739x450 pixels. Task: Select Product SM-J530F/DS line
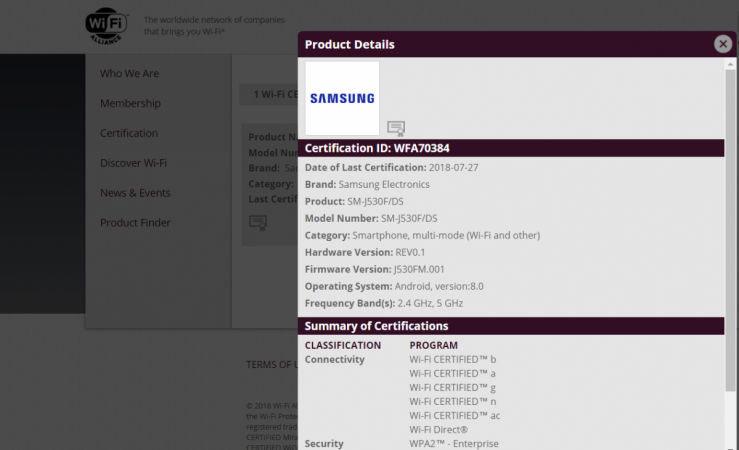click(354, 201)
